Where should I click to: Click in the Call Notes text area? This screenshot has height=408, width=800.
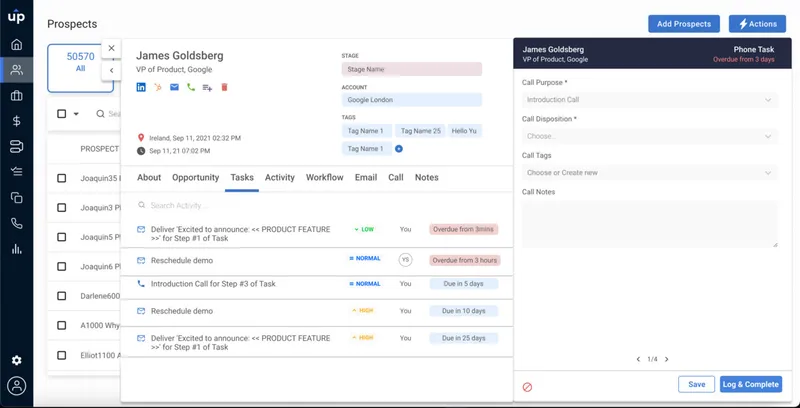click(649, 224)
